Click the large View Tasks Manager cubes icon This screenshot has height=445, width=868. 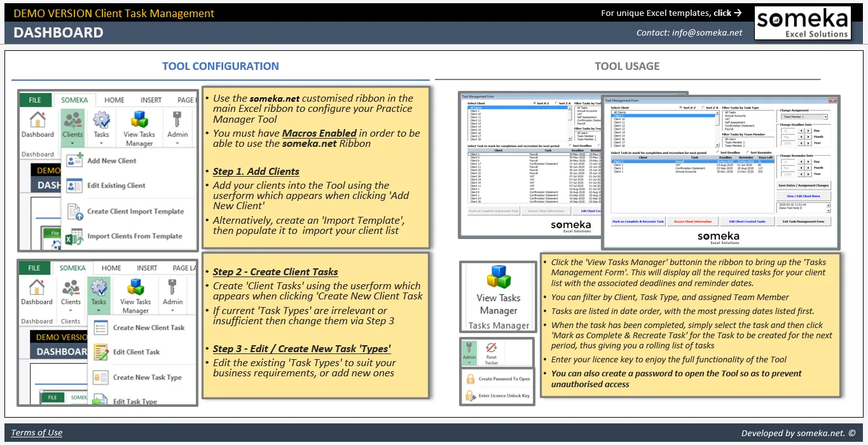click(499, 277)
